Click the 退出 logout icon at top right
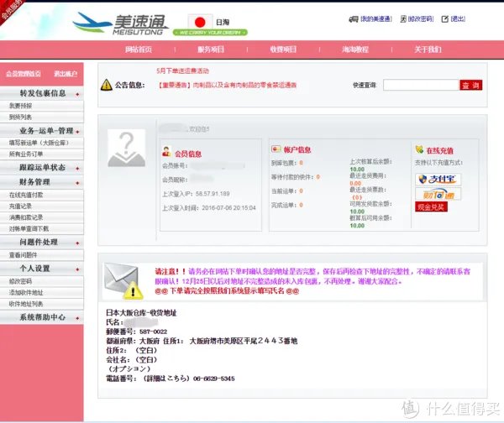Screen dimensions: 504x423 point(445,19)
